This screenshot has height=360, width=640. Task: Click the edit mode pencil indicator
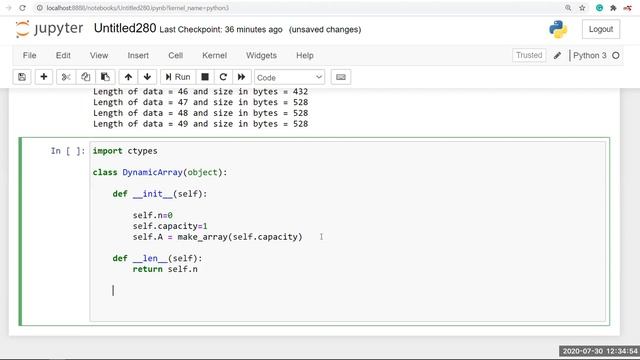(557, 56)
